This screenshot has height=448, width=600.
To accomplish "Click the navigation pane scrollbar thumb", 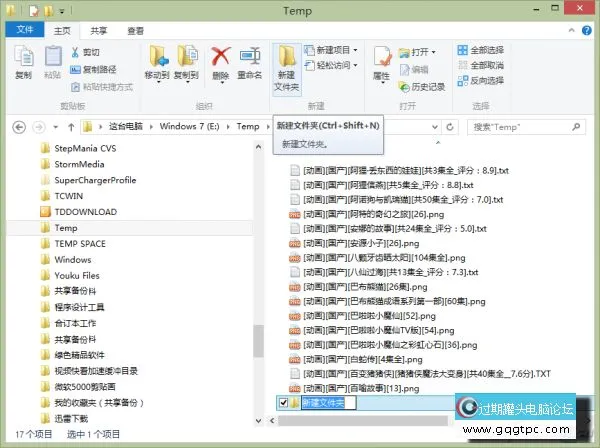I will (x=259, y=340).
